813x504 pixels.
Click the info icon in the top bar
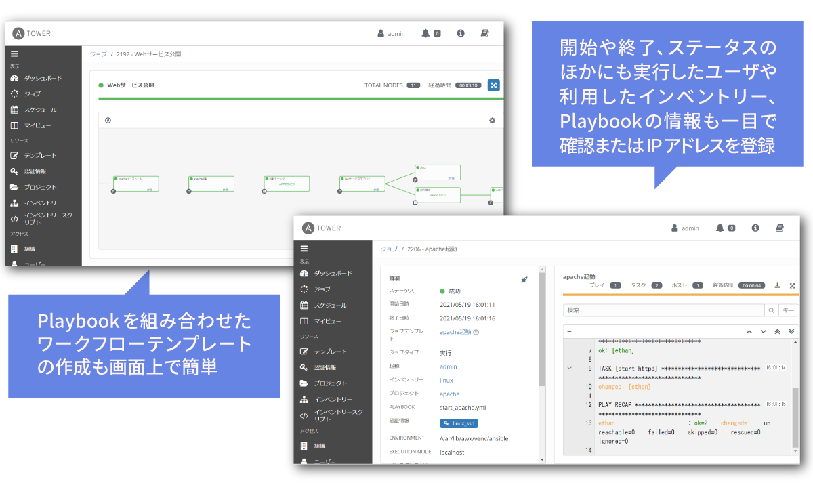[x=755, y=228]
